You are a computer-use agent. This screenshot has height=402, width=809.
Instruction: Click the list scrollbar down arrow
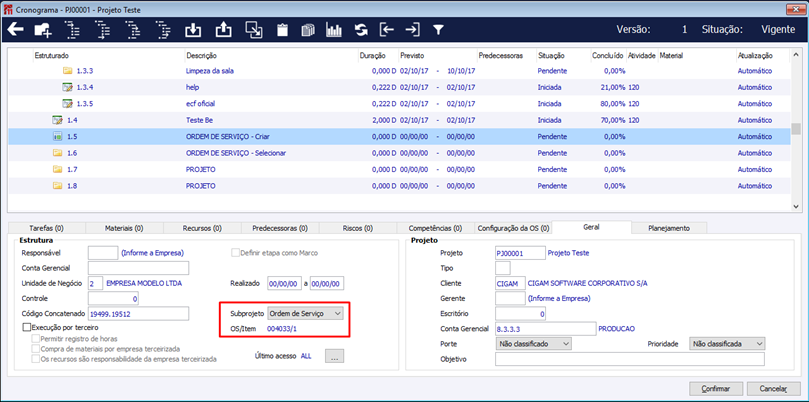click(796, 205)
